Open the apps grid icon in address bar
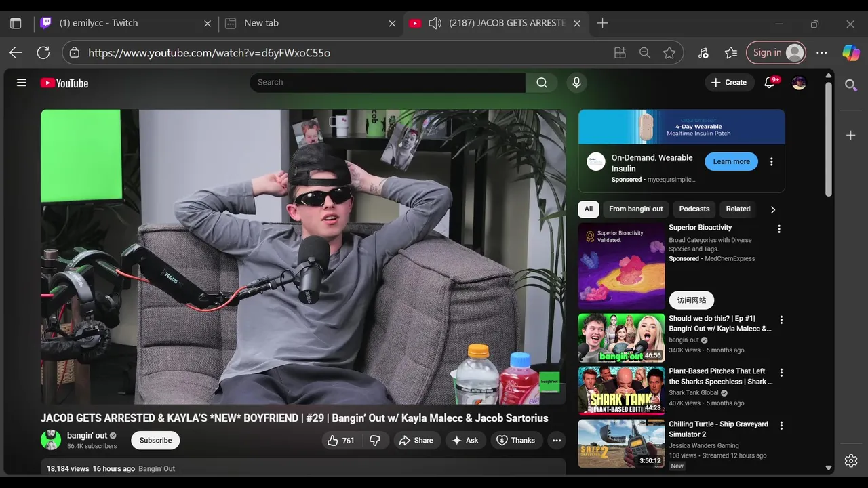The height and width of the screenshot is (488, 868). tap(620, 53)
